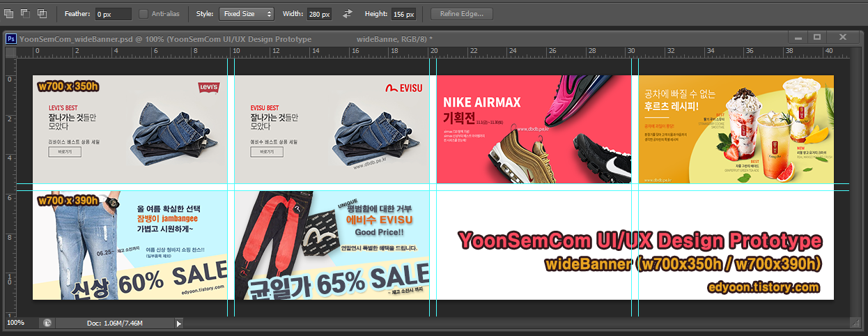This screenshot has height=336, width=868.
Task: Select the Subtract from selection mode icon
Action: click(25, 13)
